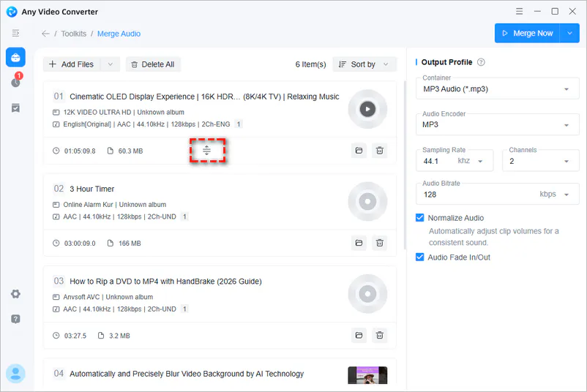
Task: Click the Online Alarm Kur album line
Action: click(x=115, y=205)
